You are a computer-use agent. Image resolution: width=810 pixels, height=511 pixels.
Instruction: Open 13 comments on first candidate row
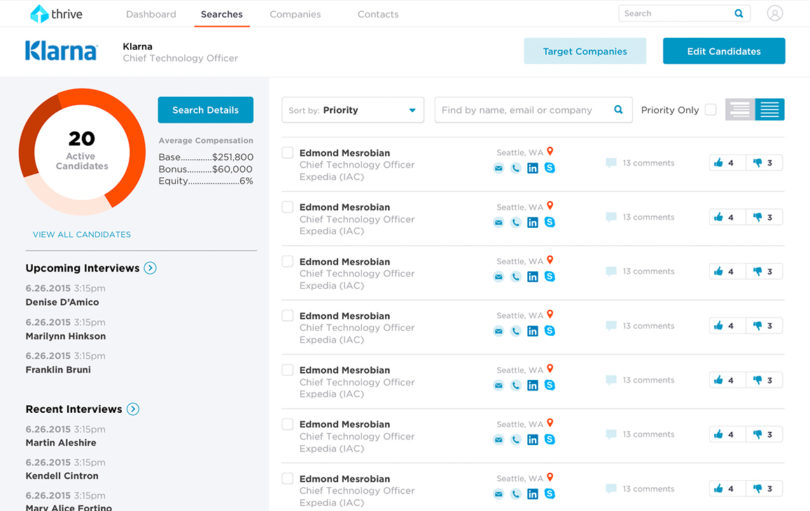tap(640, 163)
